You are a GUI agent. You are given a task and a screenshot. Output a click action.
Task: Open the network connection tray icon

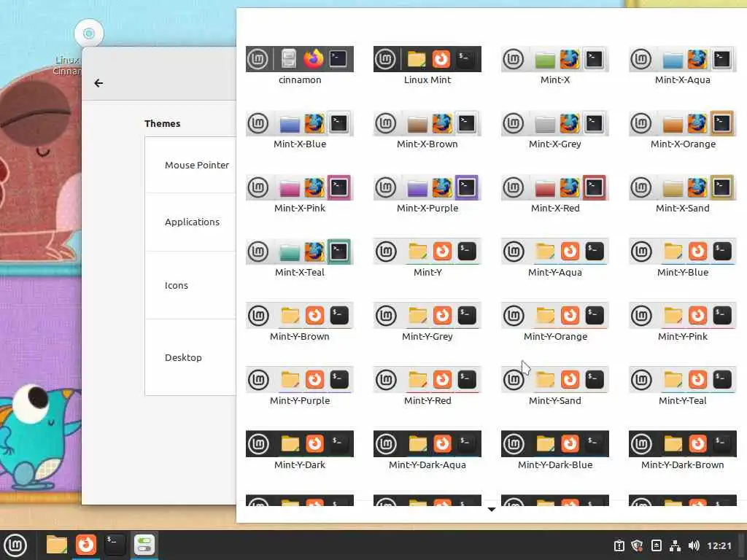pyautogui.click(x=675, y=545)
